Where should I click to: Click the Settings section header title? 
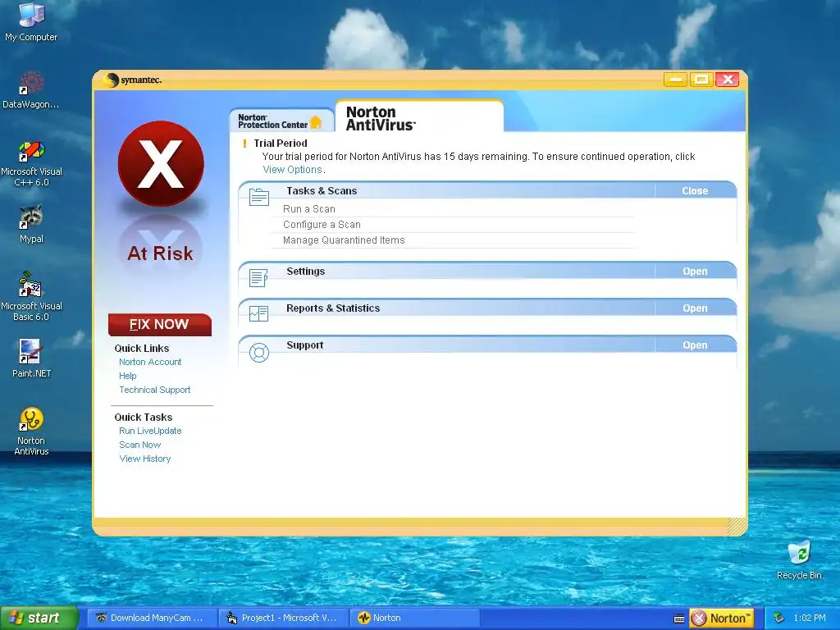305,271
